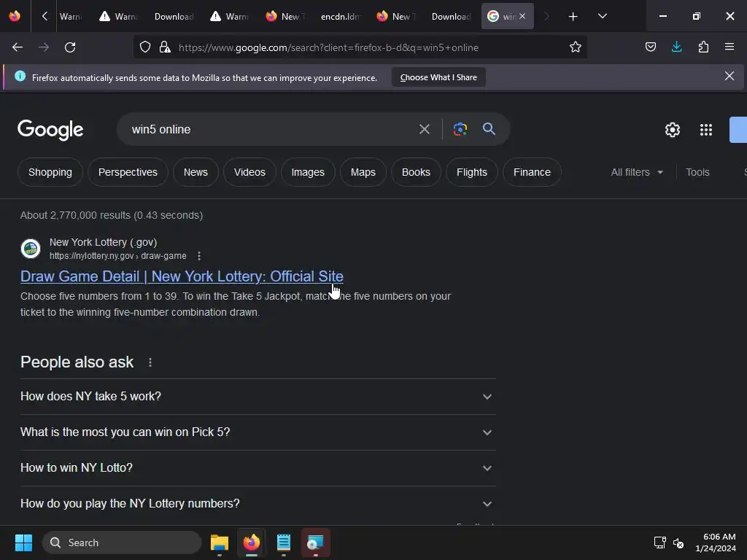This screenshot has width=747, height=560.
Task: Bookmark this page with star icon
Action: coord(575,47)
